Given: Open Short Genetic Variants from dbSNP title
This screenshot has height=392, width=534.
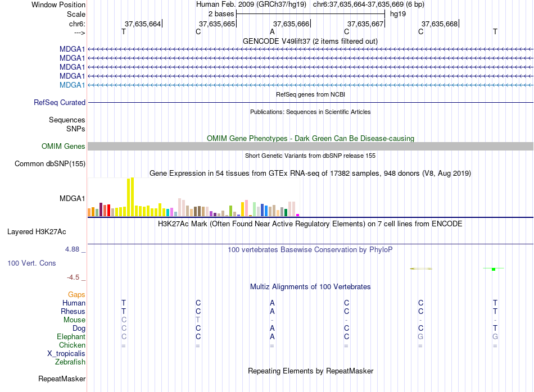Looking at the screenshot, I should pos(310,156).
